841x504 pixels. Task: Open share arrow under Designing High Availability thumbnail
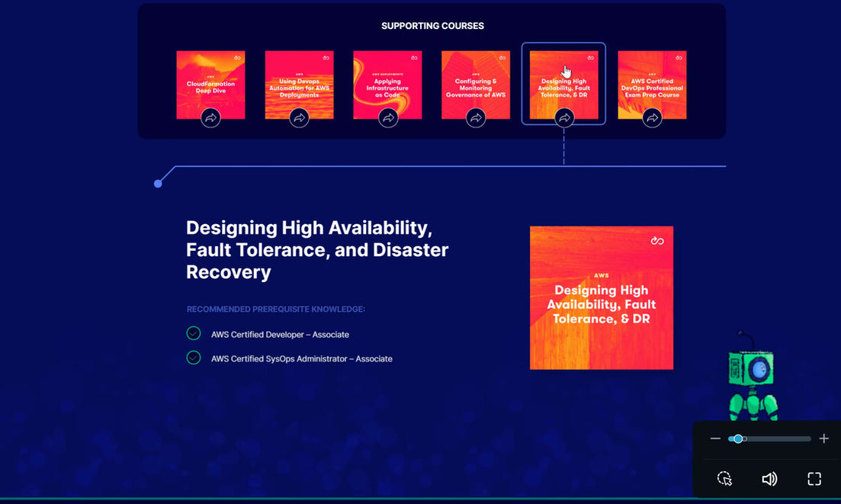564,117
